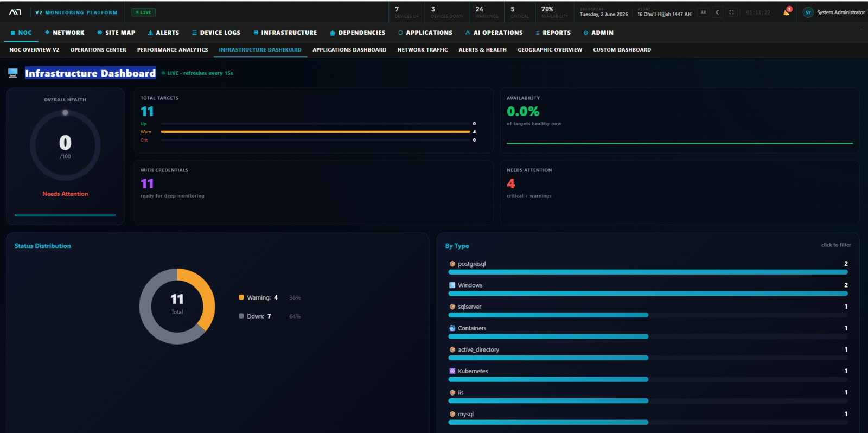This screenshot has width=868, height=433.
Task: Go to Geographic Overview subtab
Action: pyautogui.click(x=550, y=50)
